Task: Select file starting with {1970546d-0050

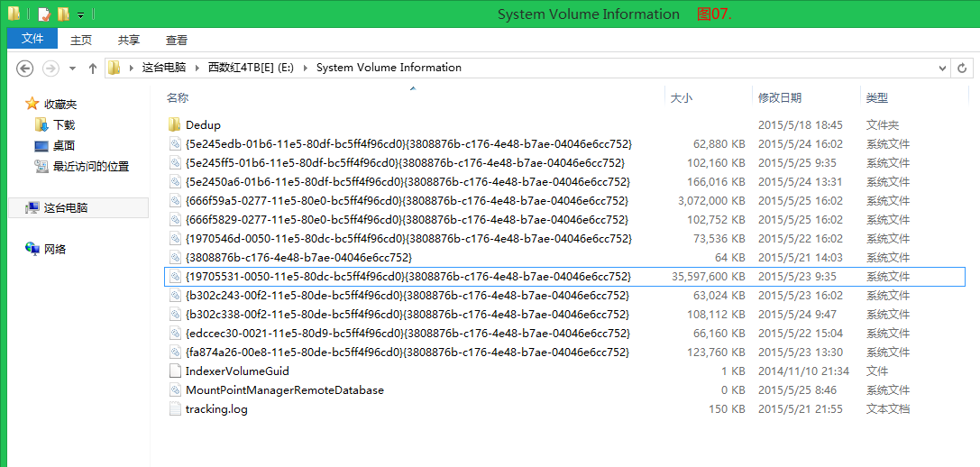Action: coord(566,238)
